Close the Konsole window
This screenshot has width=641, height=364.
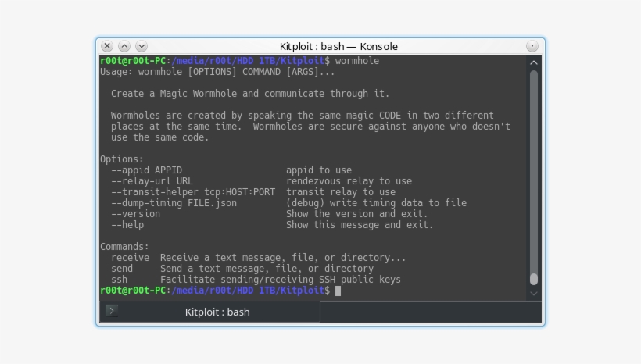(x=107, y=46)
